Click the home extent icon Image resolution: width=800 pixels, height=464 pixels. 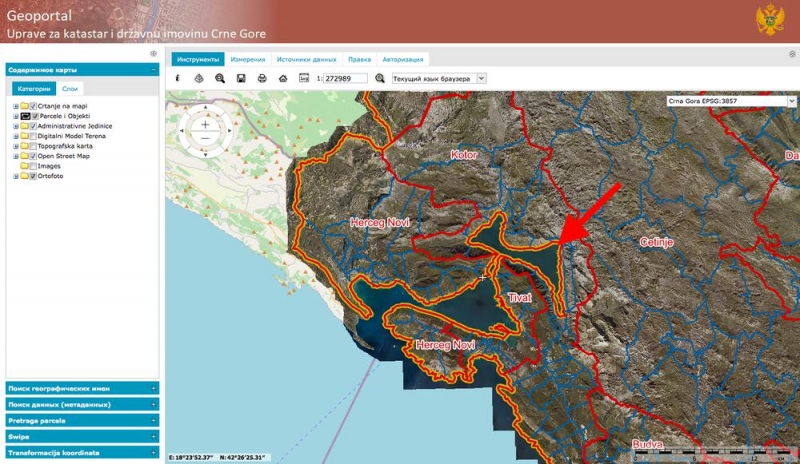[283, 78]
